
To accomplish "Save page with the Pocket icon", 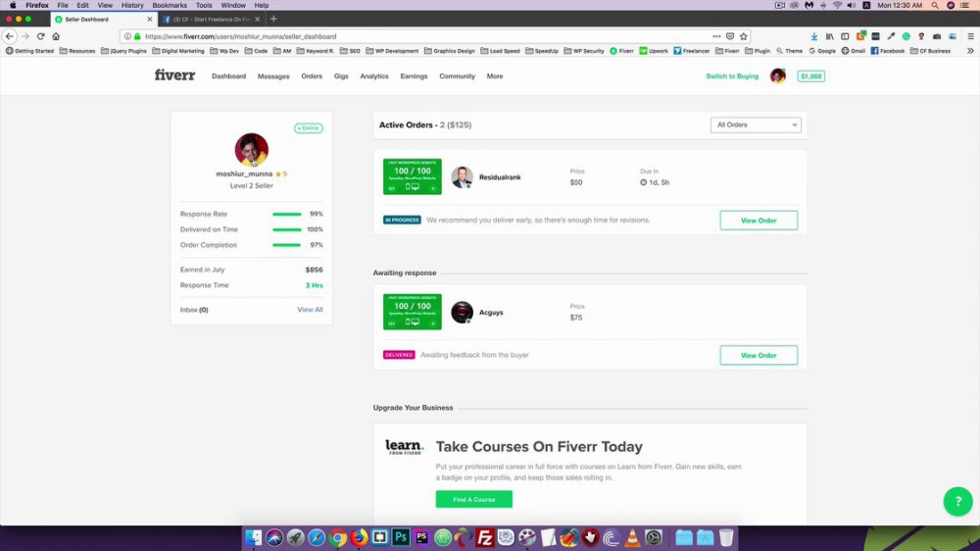I will 730,36.
